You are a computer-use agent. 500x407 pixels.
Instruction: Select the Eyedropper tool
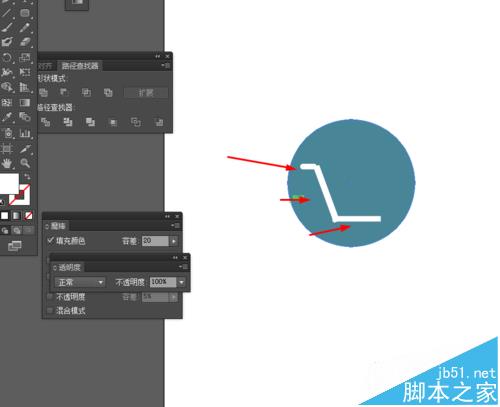tap(7, 117)
